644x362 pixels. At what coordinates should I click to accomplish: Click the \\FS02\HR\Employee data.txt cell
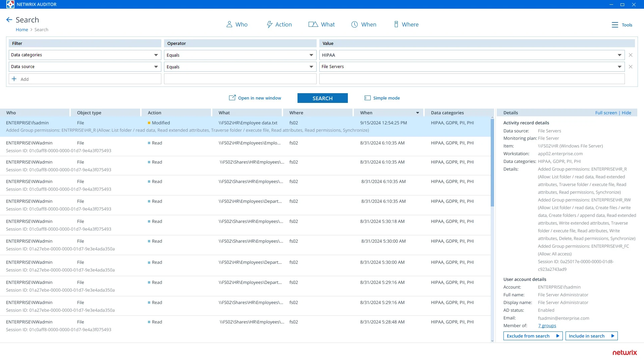click(x=248, y=123)
